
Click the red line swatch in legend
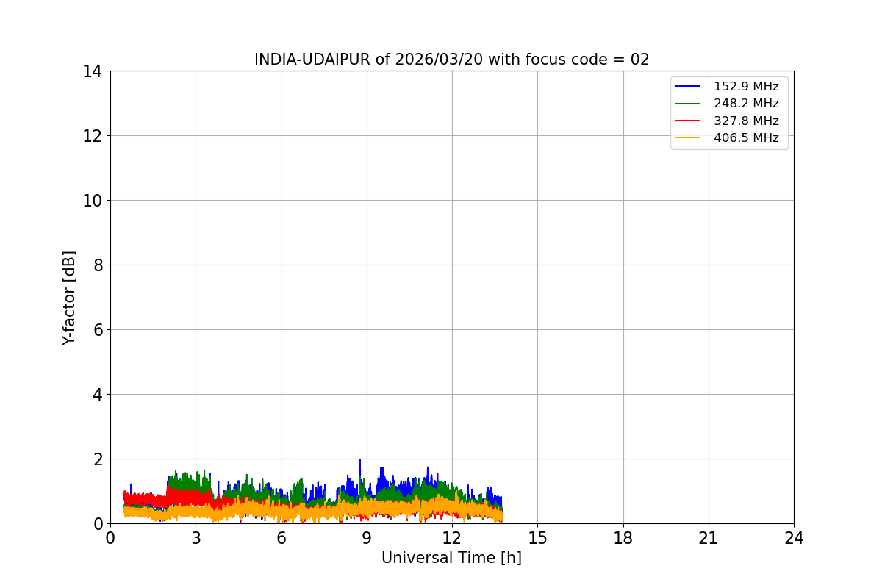coord(689,121)
